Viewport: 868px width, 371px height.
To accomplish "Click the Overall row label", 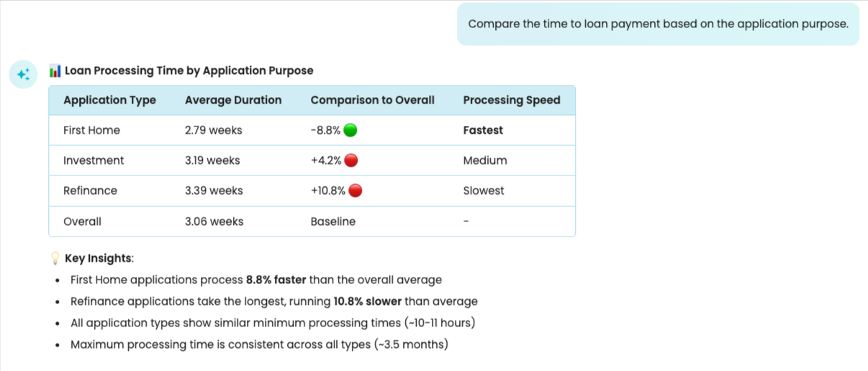I will click(82, 221).
